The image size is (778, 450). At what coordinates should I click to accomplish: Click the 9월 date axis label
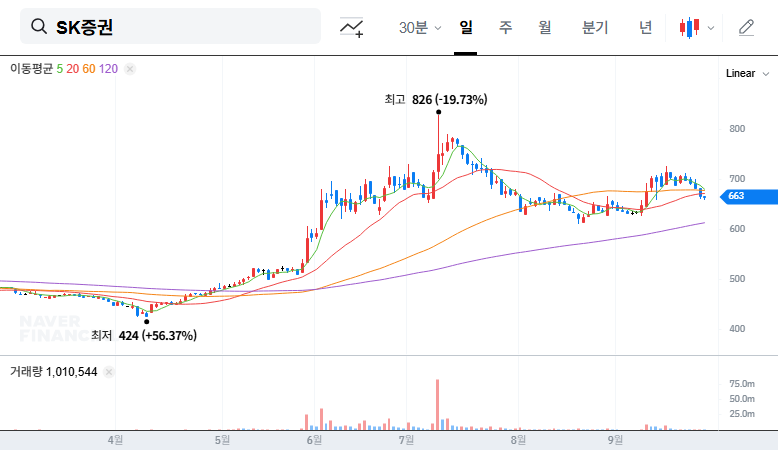pyautogui.click(x=615, y=440)
